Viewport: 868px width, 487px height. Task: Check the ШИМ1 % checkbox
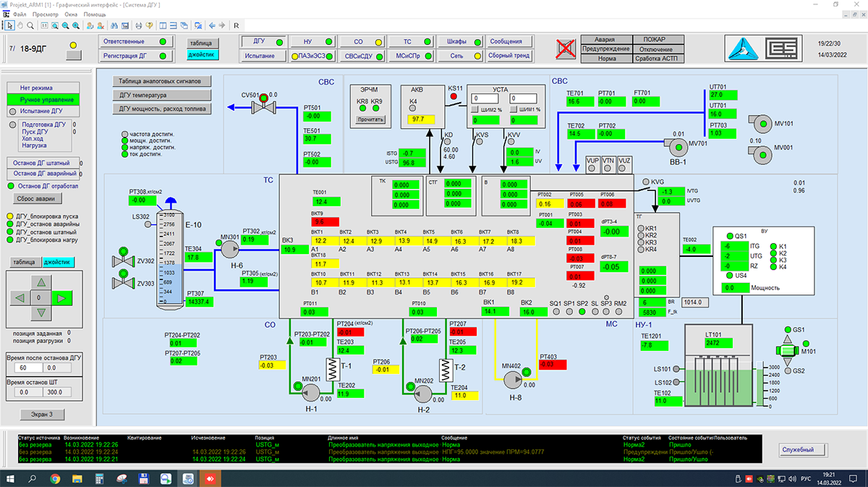(x=513, y=109)
